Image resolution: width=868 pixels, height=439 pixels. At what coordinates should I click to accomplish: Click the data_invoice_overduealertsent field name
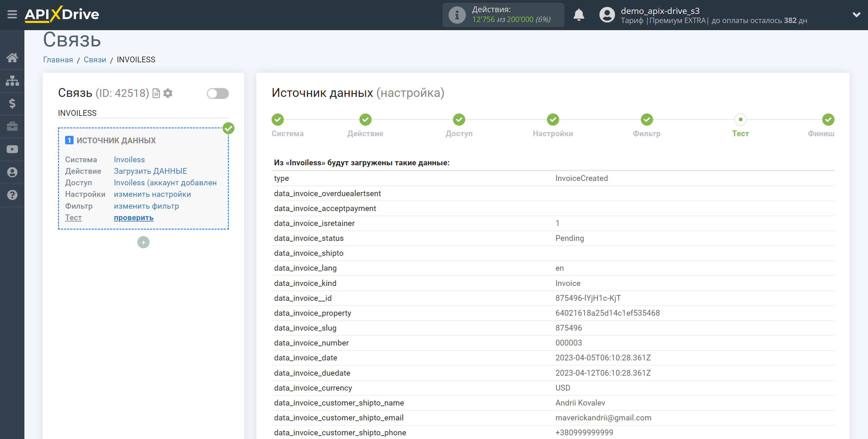328,193
